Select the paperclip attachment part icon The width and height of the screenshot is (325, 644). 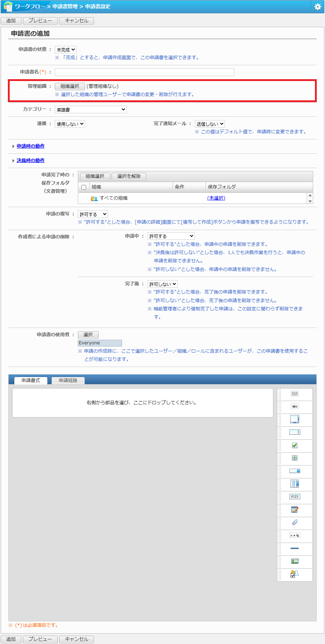click(x=295, y=523)
